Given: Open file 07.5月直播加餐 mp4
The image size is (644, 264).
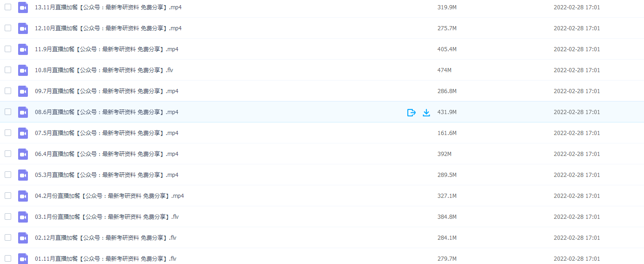Looking at the screenshot, I should coord(106,133).
